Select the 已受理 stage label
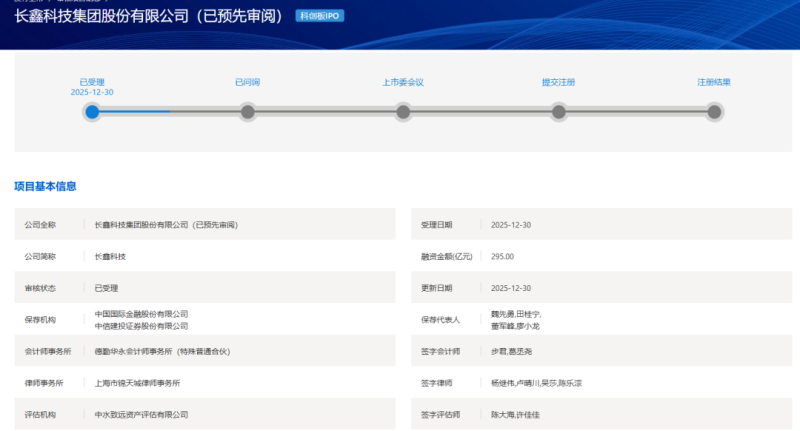This screenshot has height=431, width=800. coord(92,81)
